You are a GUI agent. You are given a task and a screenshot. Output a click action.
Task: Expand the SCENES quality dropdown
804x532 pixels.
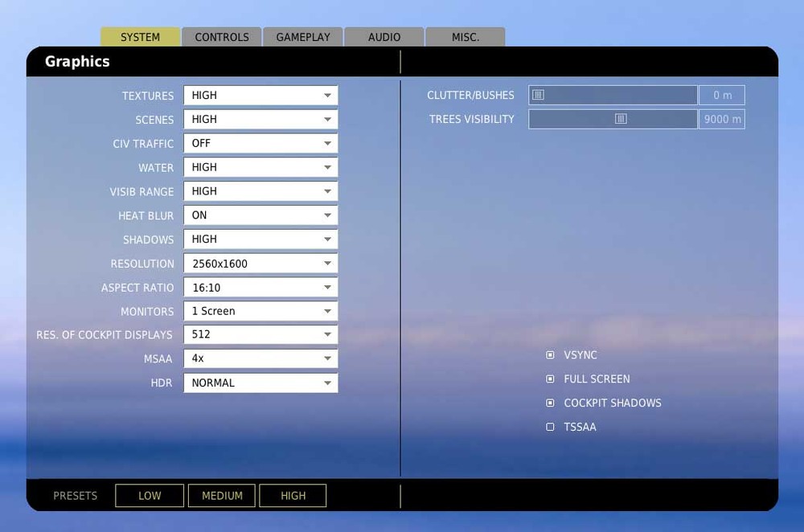[x=260, y=120]
